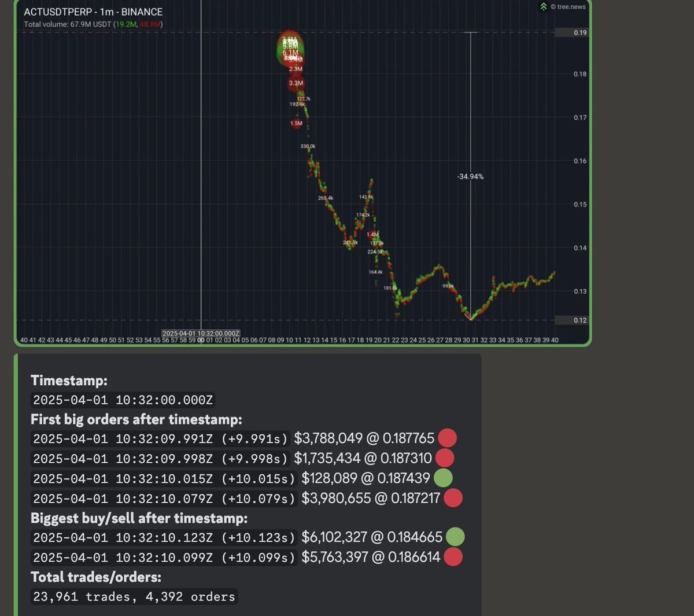The width and height of the screenshot is (694, 616).
Task: Click the 0.12 price axis label
Action: (x=580, y=320)
